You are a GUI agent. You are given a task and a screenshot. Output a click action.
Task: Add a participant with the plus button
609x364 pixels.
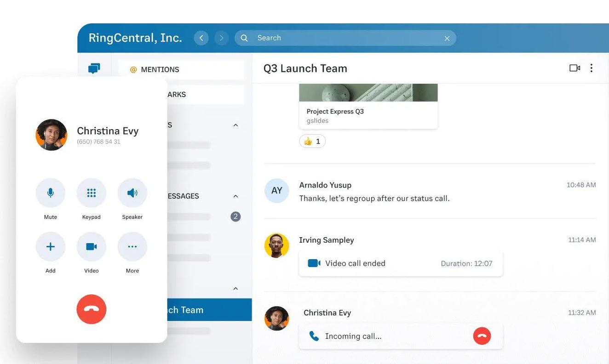coord(51,247)
